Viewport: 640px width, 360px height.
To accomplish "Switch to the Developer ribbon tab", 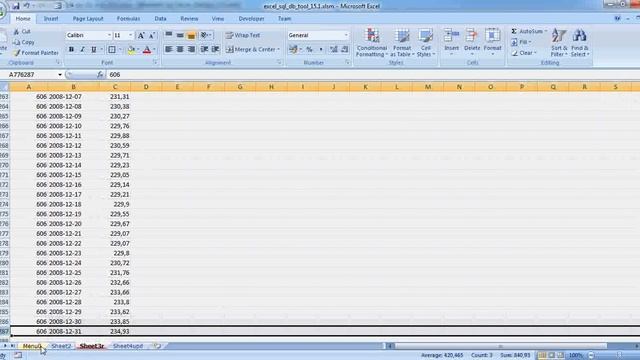I will 251,19.
